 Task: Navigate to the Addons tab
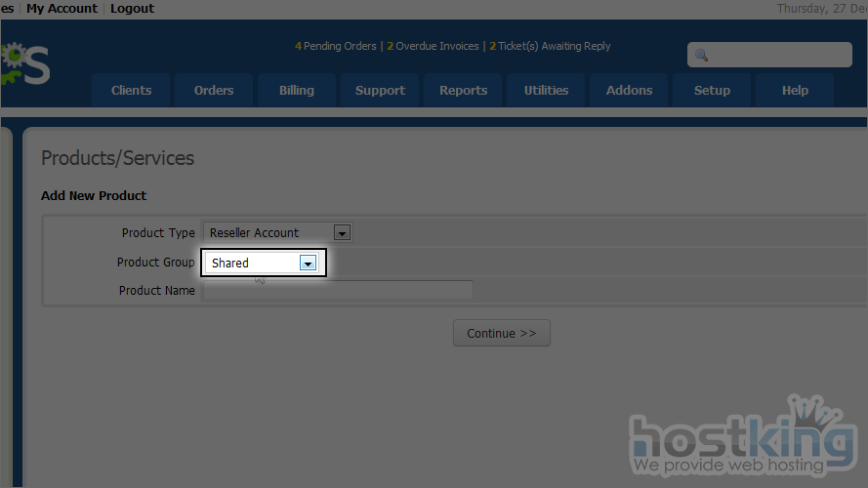pos(629,91)
